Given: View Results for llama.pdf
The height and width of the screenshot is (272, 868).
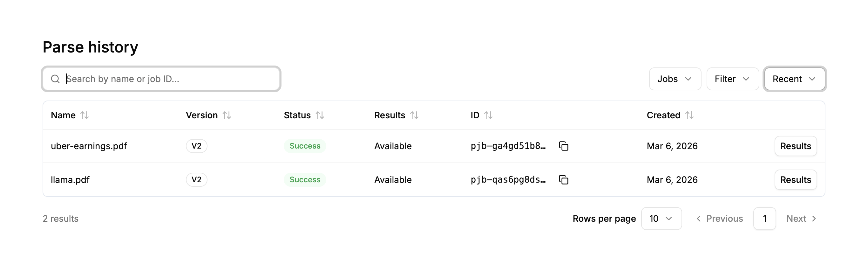Looking at the screenshot, I should 795,180.
